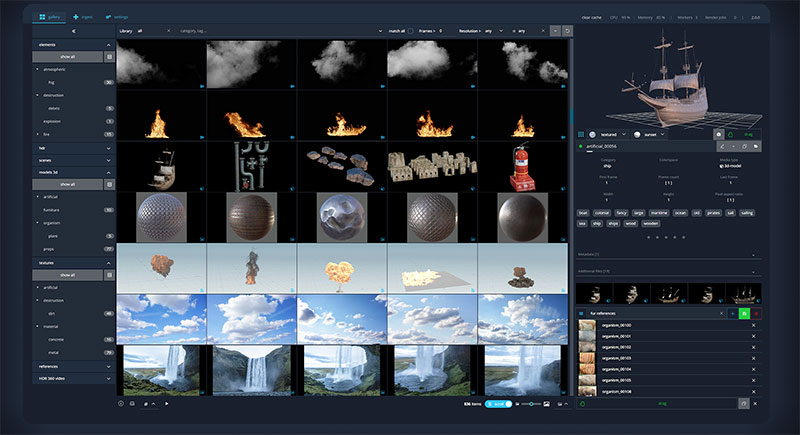This screenshot has width=800, height=435.
Task: Collapse the left sidebar with double-chevron icon
Action: (x=74, y=32)
